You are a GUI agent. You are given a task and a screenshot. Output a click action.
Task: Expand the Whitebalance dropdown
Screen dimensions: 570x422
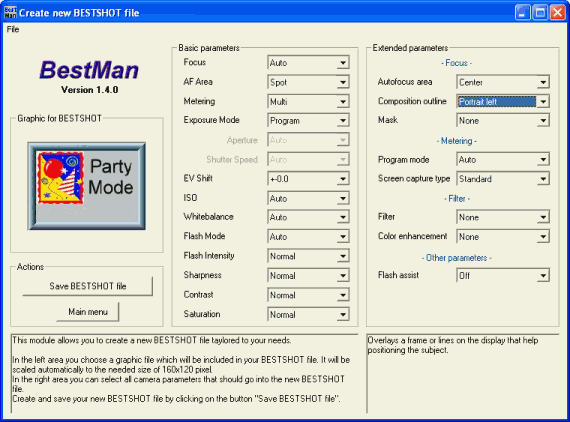(308, 217)
